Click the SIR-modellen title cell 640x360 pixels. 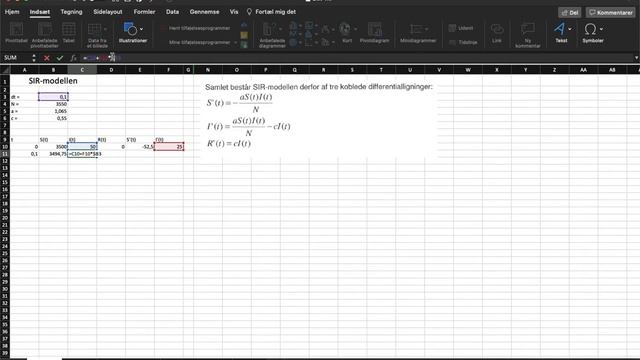[x=53, y=81]
